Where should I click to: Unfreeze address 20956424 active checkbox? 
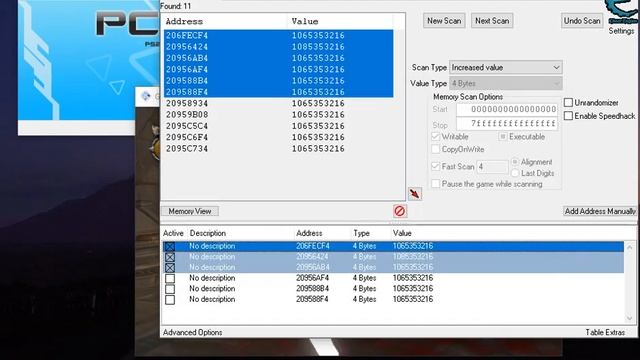pos(170,257)
